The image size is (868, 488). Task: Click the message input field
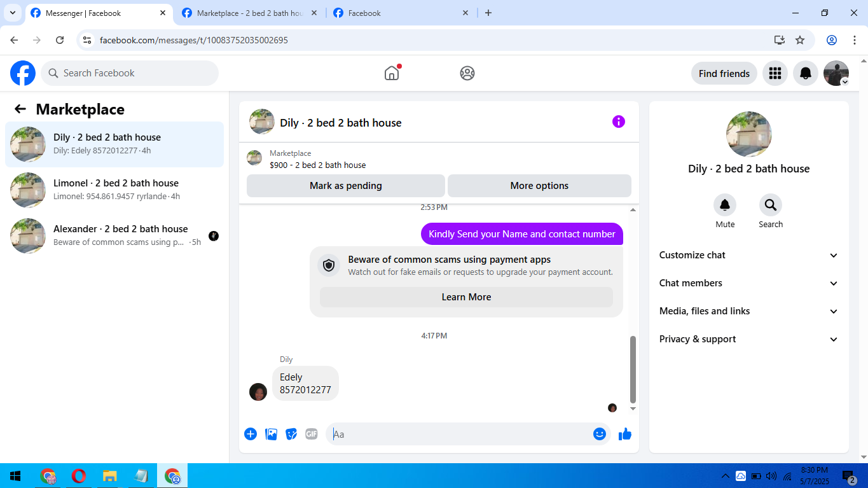[x=460, y=434]
